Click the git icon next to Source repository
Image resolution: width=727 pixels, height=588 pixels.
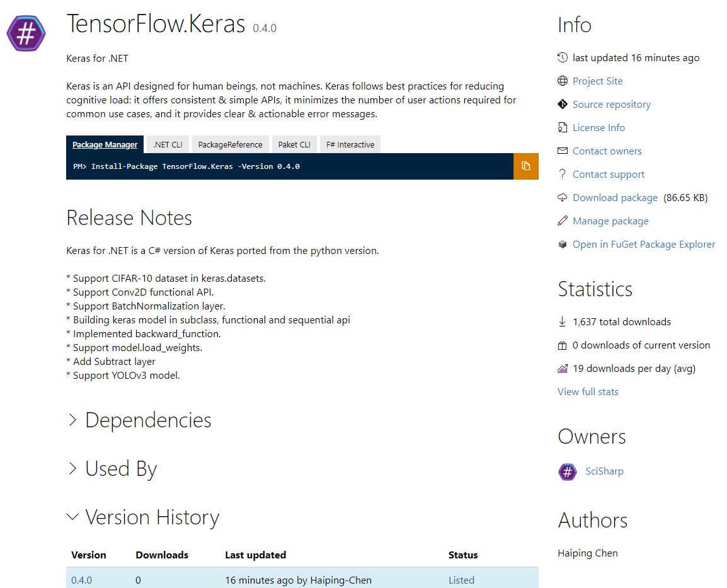click(x=563, y=104)
